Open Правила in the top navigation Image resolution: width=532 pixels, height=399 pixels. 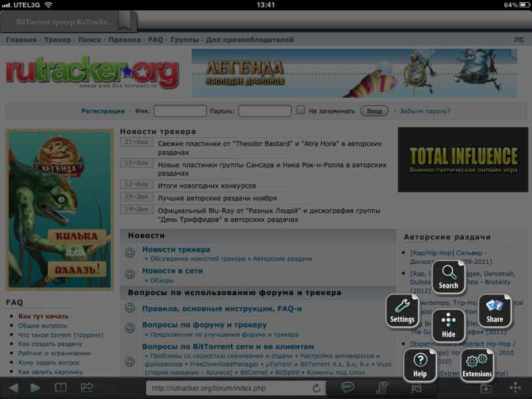click(125, 39)
